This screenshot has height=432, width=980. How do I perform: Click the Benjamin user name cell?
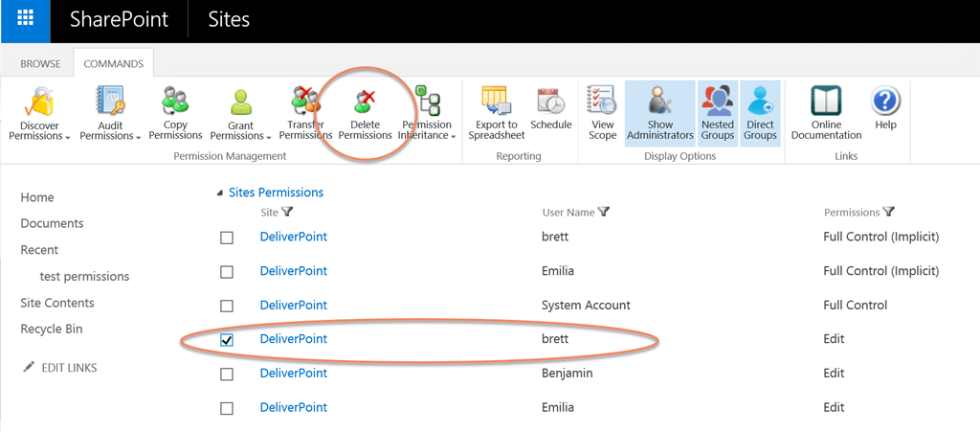tap(567, 374)
